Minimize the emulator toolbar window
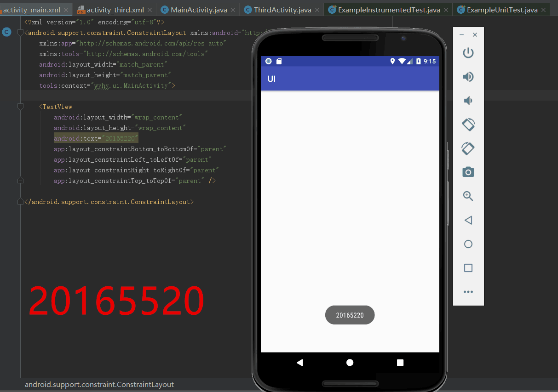The image size is (558, 392). point(461,35)
